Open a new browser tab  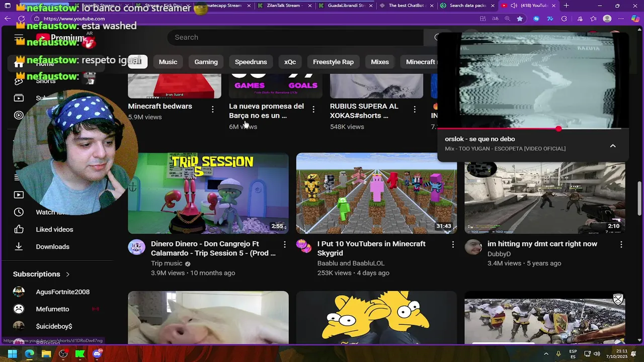click(x=566, y=6)
